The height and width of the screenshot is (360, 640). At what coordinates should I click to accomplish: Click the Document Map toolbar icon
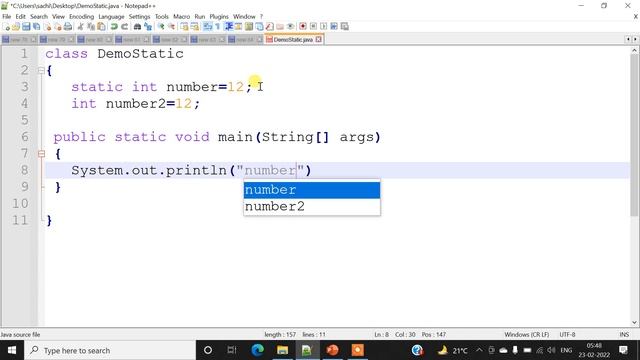tap(249, 27)
